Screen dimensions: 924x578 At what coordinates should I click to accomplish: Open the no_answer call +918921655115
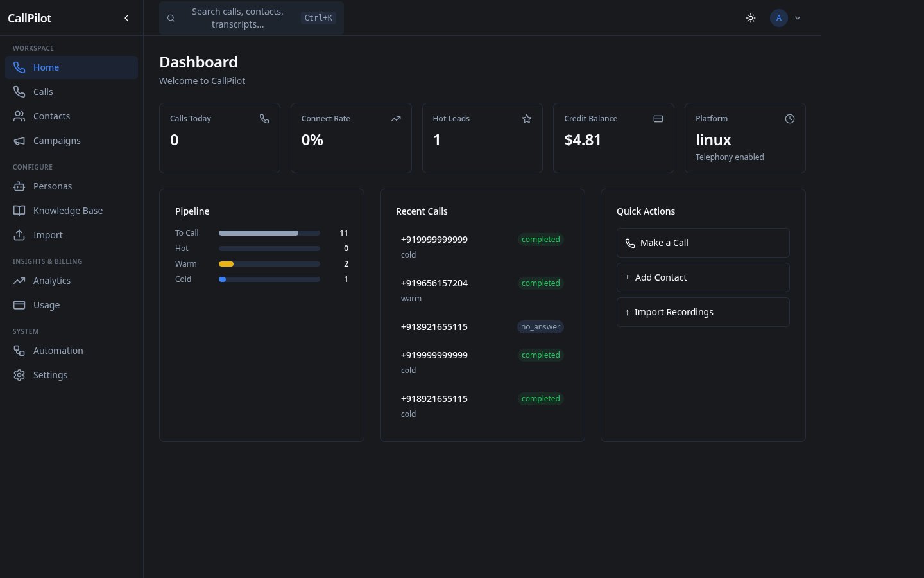point(482,327)
